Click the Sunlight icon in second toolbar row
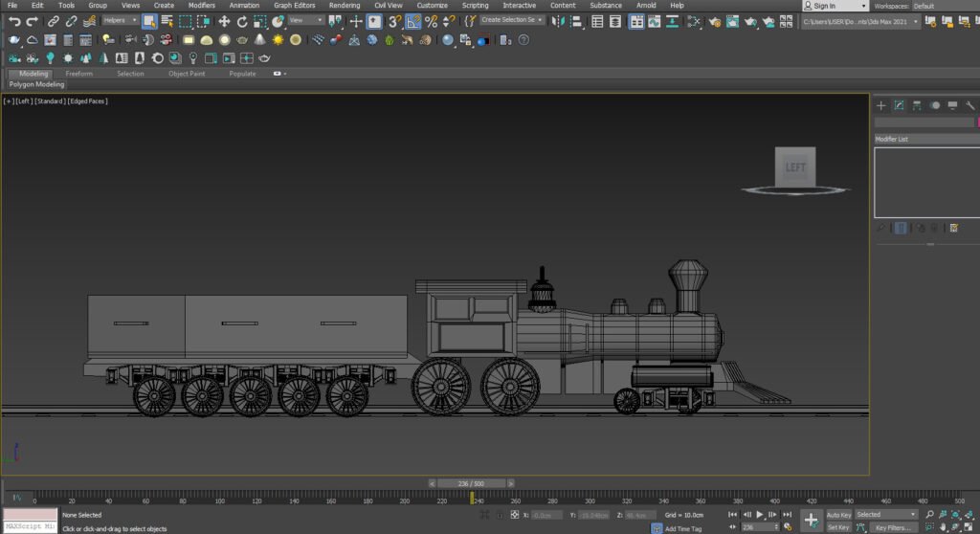Image resolution: width=980 pixels, height=534 pixels. pos(278,40)
